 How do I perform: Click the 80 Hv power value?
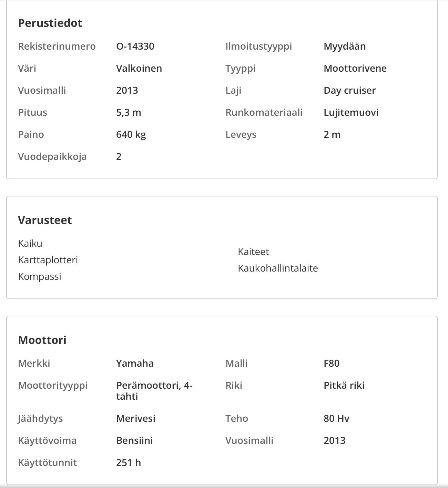[x=336, y=418]
